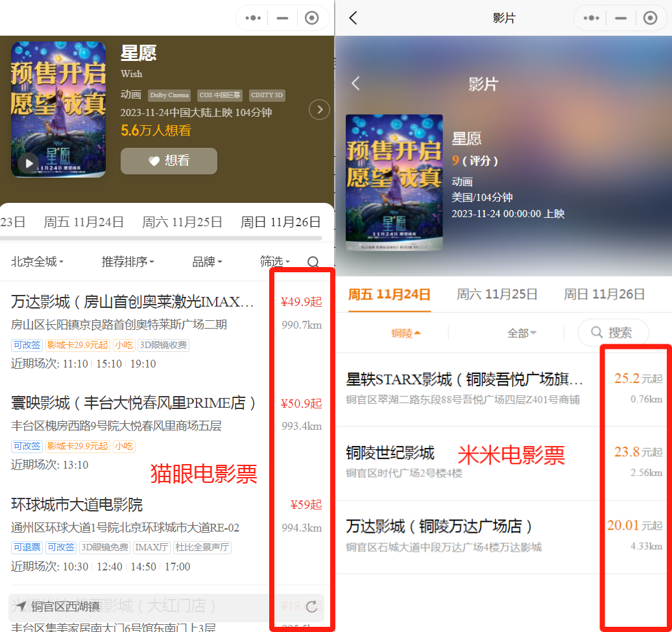The width and height of the screenshot is (672, 632).
Task: Click the ¥59起 price
Action: [306, 505]
